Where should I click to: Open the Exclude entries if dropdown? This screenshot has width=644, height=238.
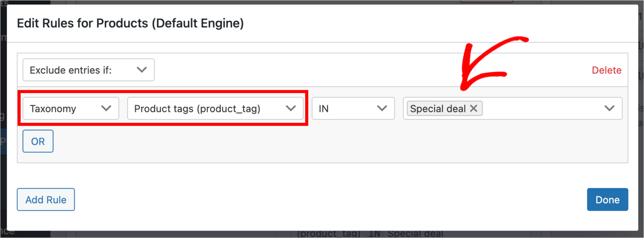tap(88, 70)
